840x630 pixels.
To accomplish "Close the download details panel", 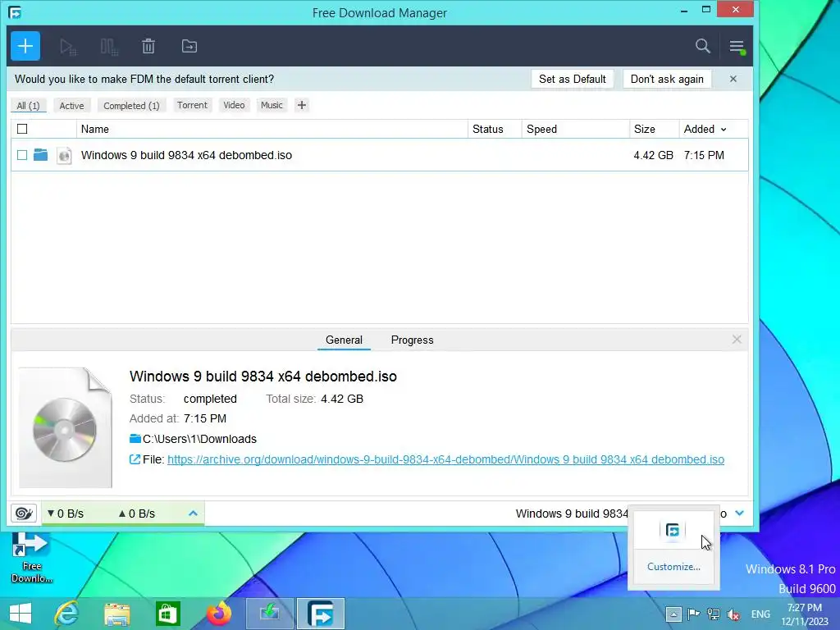I will point(737,340).
